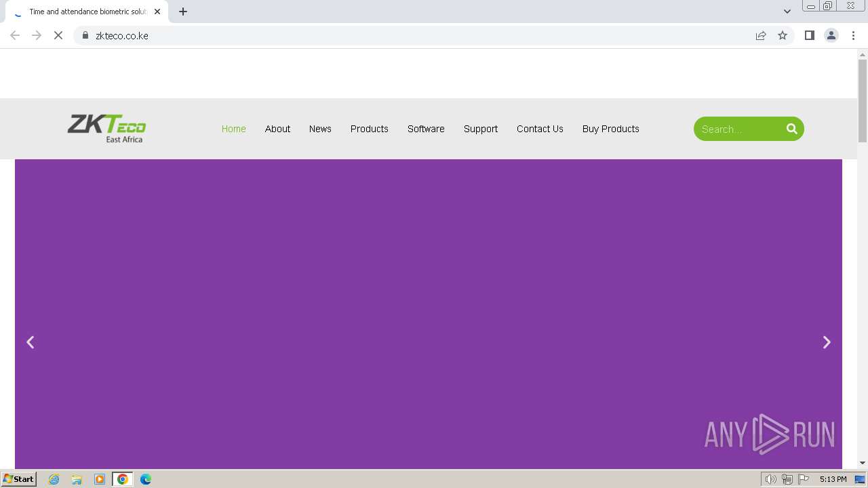
Task: Click the Windows Start button
Action: click(x=18, y=479)
